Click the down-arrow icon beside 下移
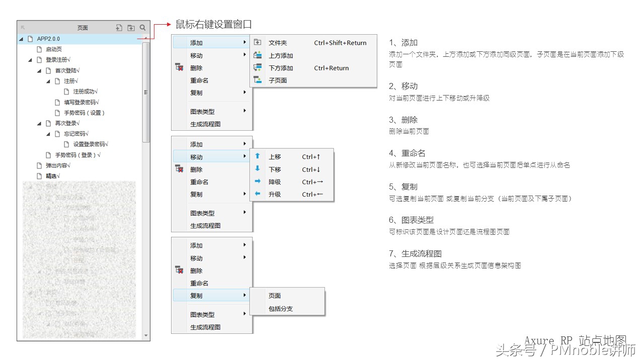The height and width of the screenshot is (362, 644). click(x=257, y=169)
